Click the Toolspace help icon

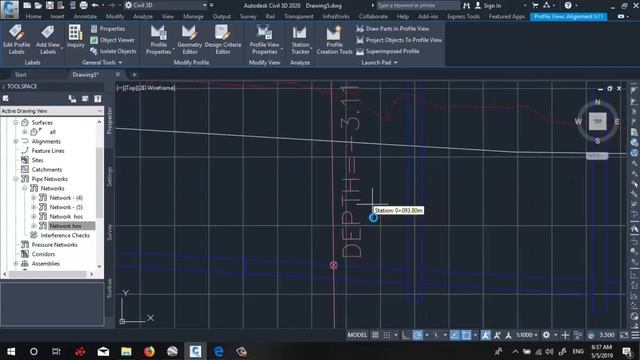98,99
